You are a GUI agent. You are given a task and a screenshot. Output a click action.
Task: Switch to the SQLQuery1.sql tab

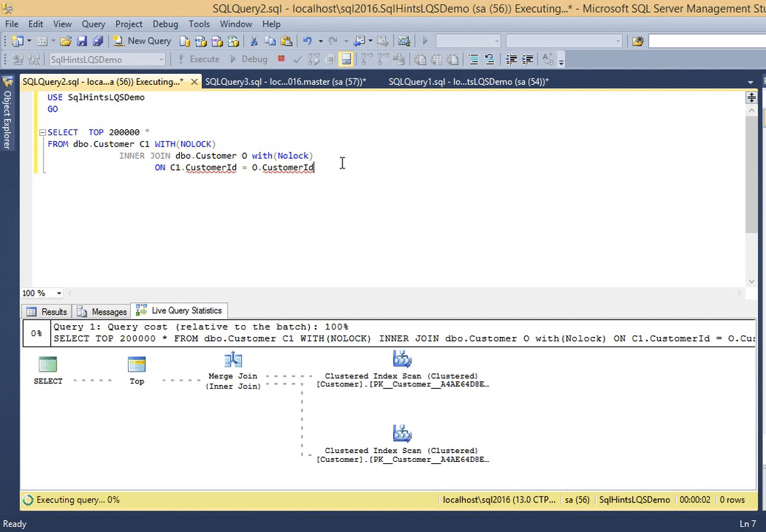pyautogui.click(x=469, y=81)
